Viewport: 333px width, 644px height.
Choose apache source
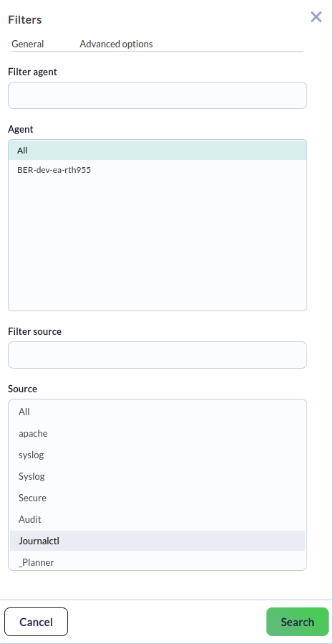158,433
